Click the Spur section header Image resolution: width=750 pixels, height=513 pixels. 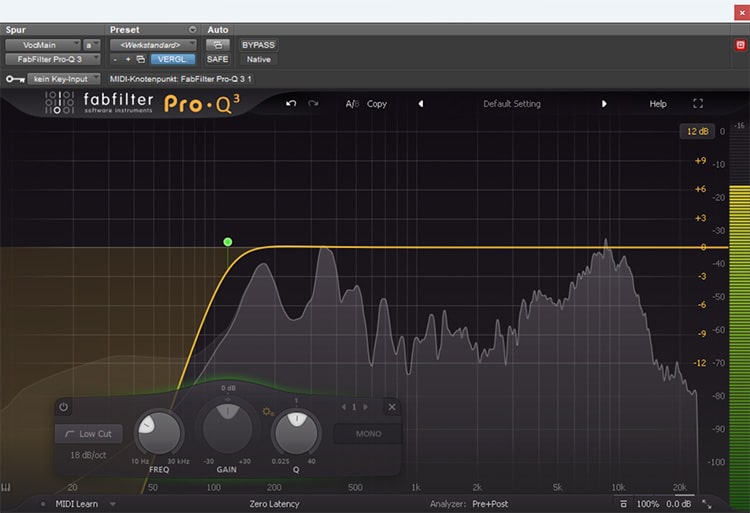pos(15,30)
